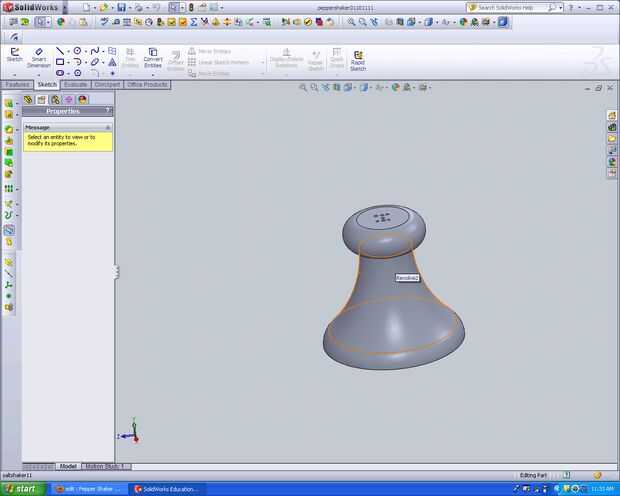Click the Linear Pattern icon in left toolbar

9,189
